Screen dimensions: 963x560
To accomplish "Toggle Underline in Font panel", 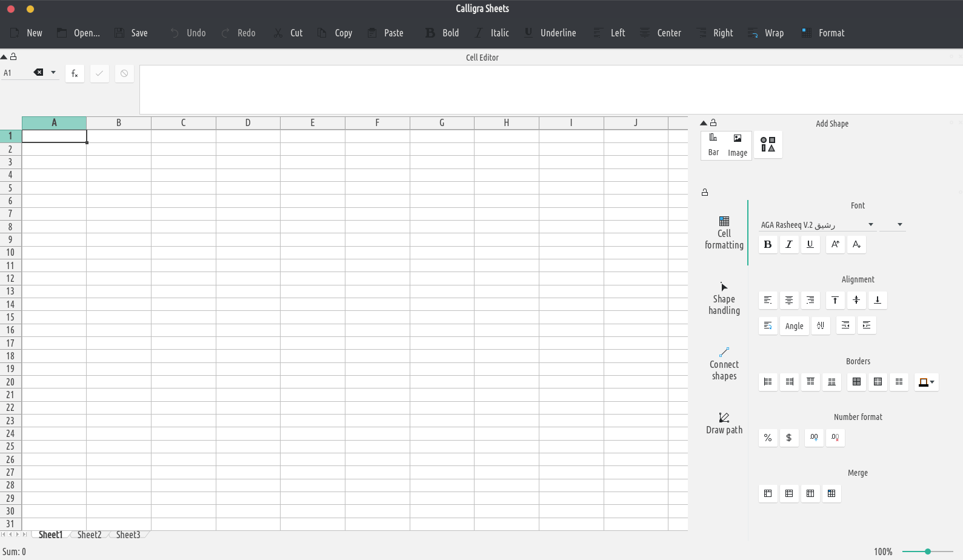I will 810,244.
